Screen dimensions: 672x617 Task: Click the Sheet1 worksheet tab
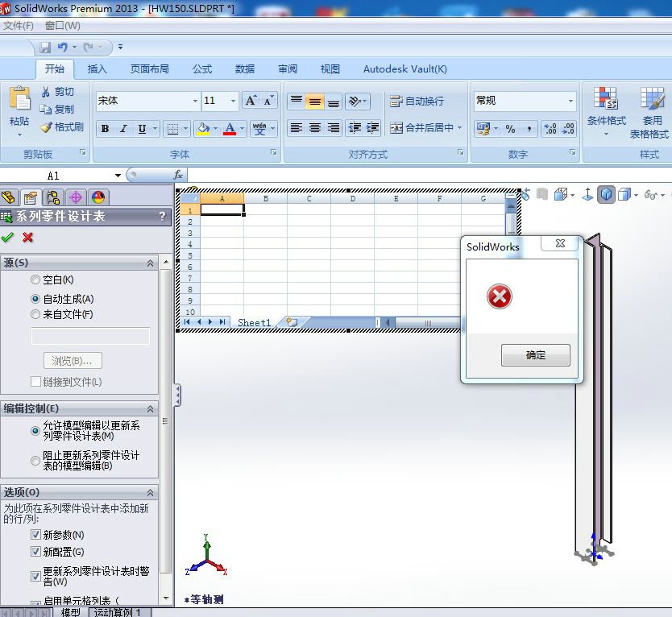tap(254, 323)
